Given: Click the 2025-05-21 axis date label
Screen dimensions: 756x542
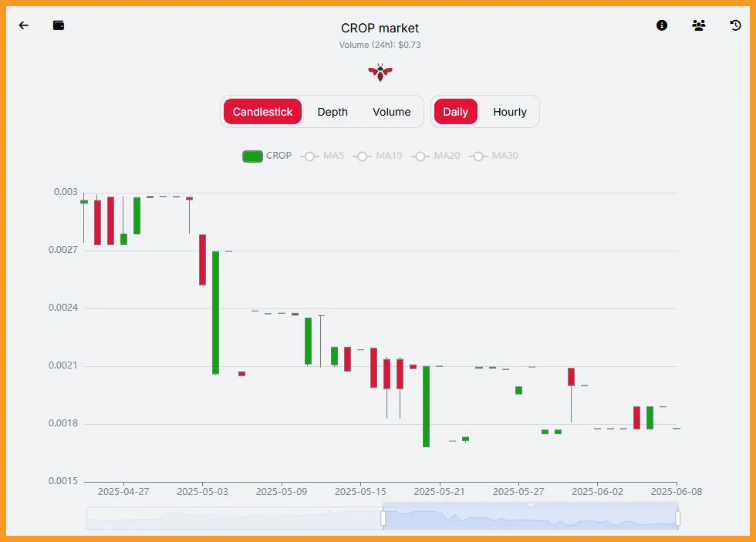Looking at the screenshot, I should [x=439, y=492].
